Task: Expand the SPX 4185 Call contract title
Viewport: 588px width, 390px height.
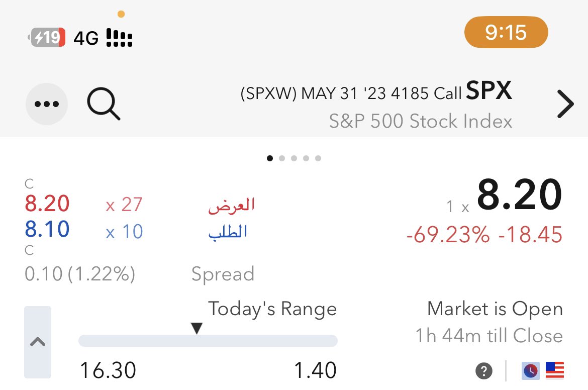Action: coord(376,91)
